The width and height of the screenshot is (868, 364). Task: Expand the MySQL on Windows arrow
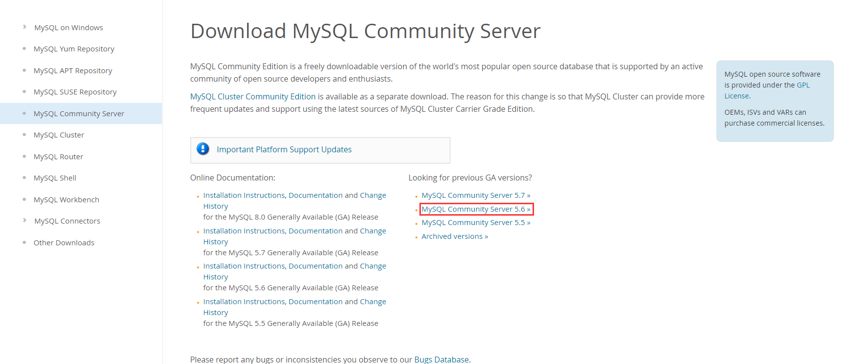click(25, 27)
